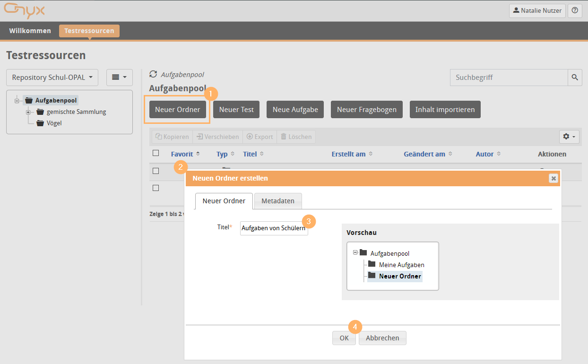
Task: Open the gear settings menu above table
Action: [x=569, y=137]
